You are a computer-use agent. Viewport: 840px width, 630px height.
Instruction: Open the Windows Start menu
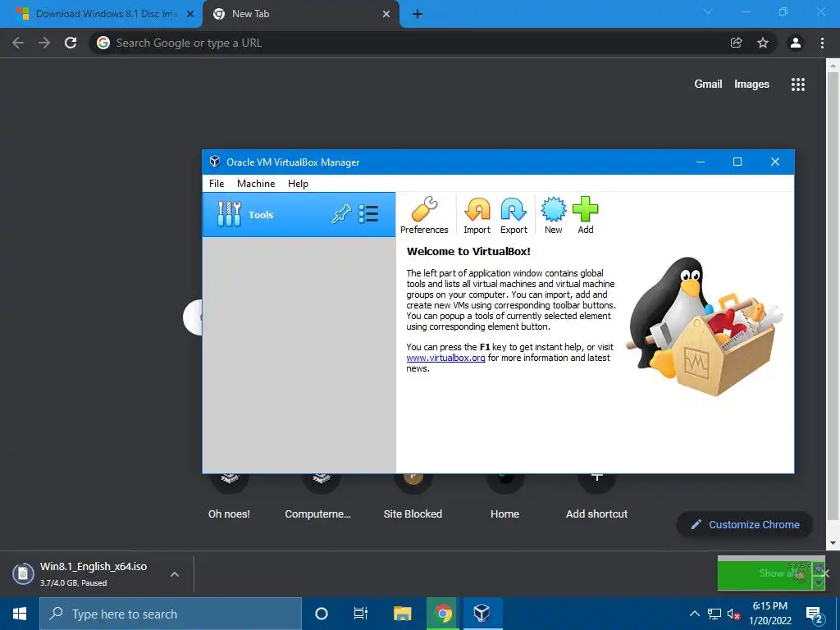(20, 614)
